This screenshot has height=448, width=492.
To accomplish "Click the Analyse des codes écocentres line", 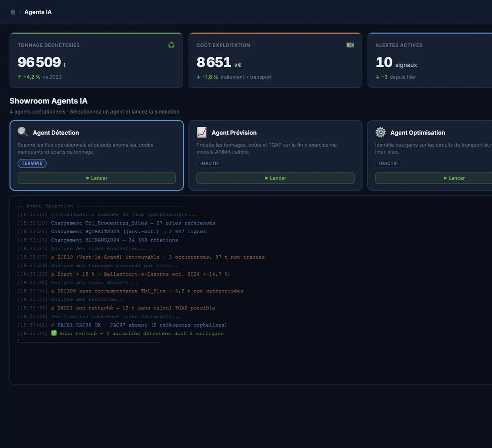I will tap(82, 249).
